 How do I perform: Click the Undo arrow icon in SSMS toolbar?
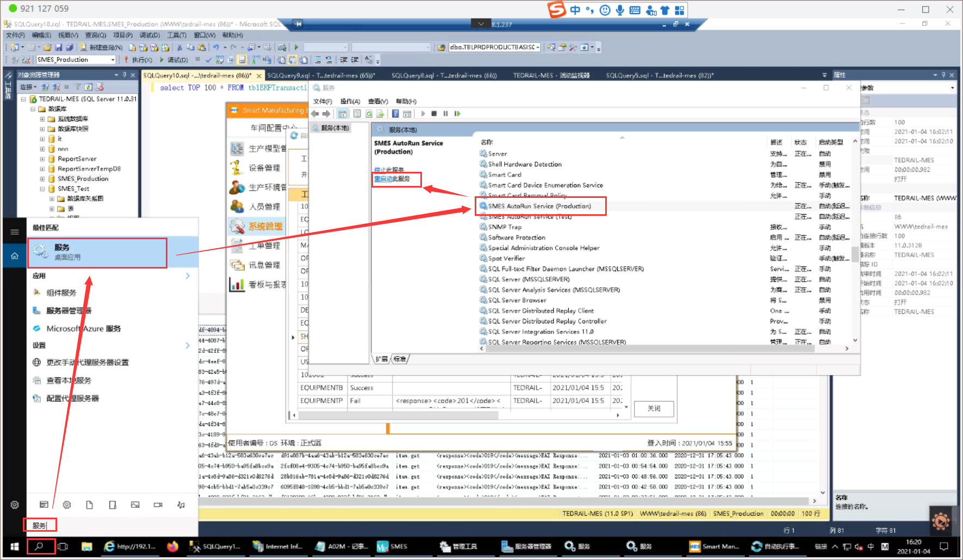(x=216, y=47)
